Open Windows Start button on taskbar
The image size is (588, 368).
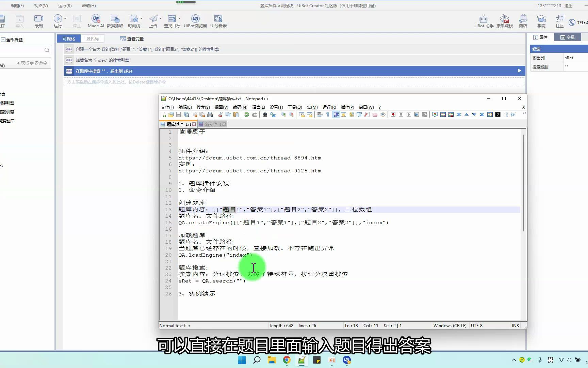[x=242, y=360]
